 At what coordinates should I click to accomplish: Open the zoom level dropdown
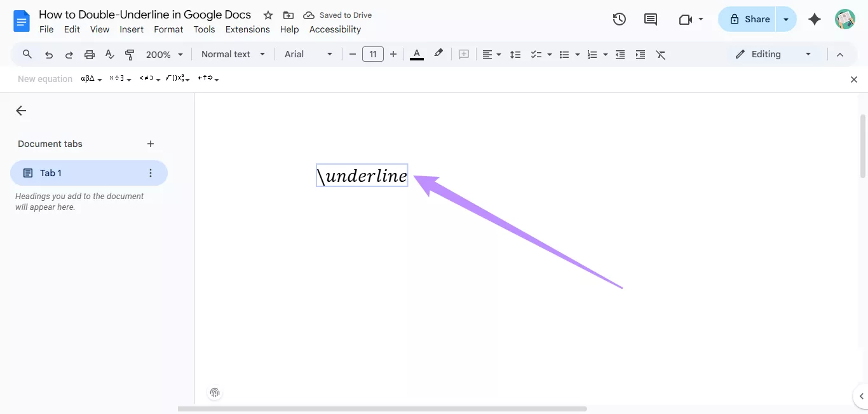click(163, 54)
